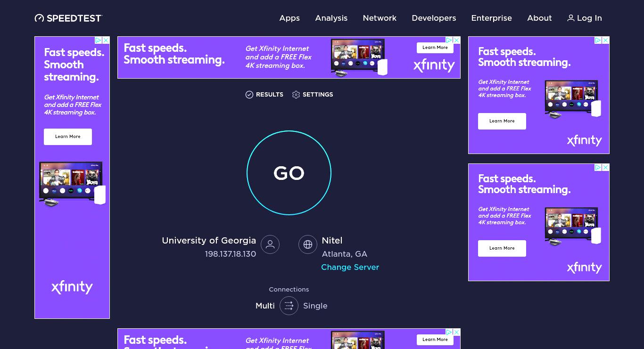Select Single connection mode
The width and height of the screenshot is (644, 349).
click(x=315, y=306)
